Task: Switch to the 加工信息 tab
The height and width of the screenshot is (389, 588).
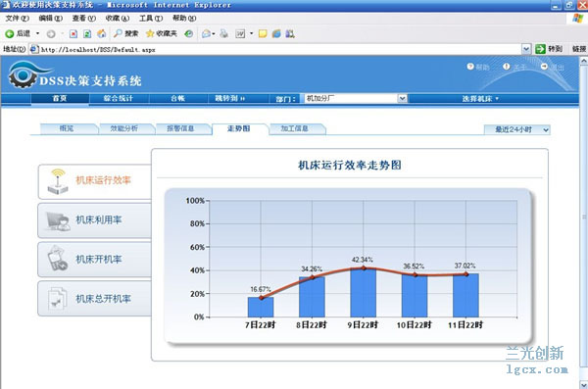Action: coord(295,128)
